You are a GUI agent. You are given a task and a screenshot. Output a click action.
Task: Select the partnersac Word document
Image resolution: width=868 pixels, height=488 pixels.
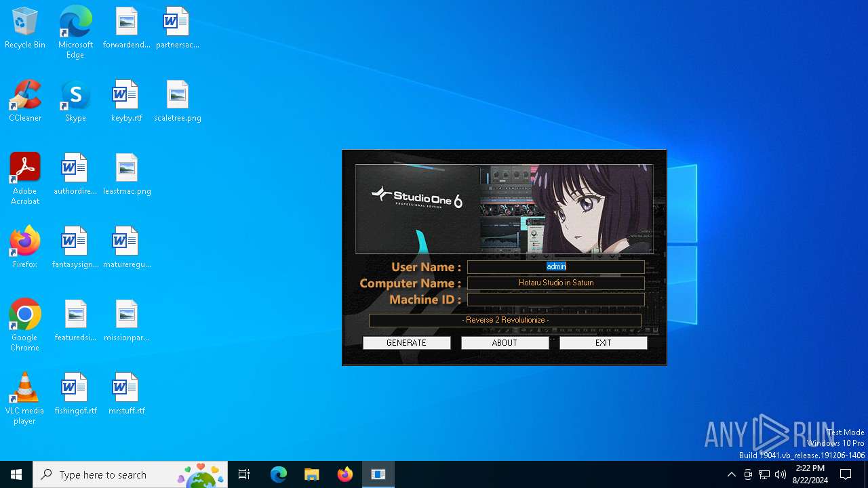click(178, 28)
